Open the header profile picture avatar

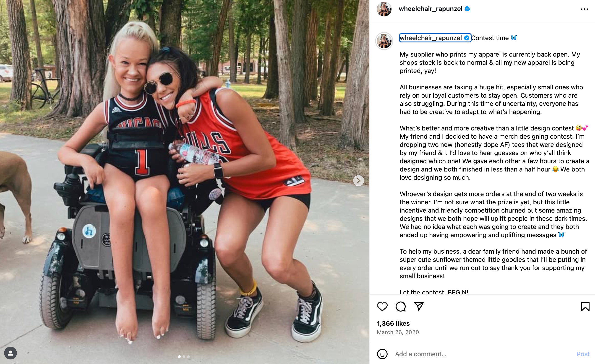(x=384, y=9)
